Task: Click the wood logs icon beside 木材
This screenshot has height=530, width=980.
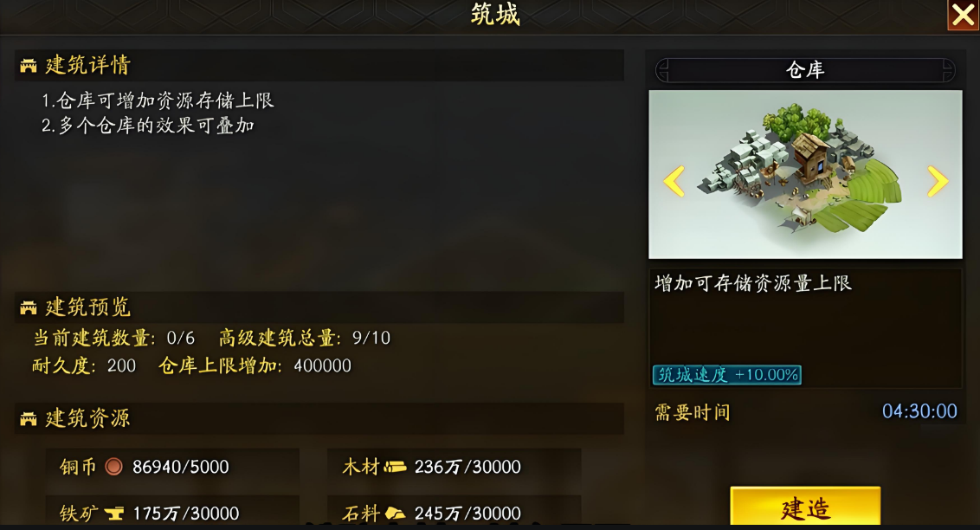Action: tap(395, 466)
